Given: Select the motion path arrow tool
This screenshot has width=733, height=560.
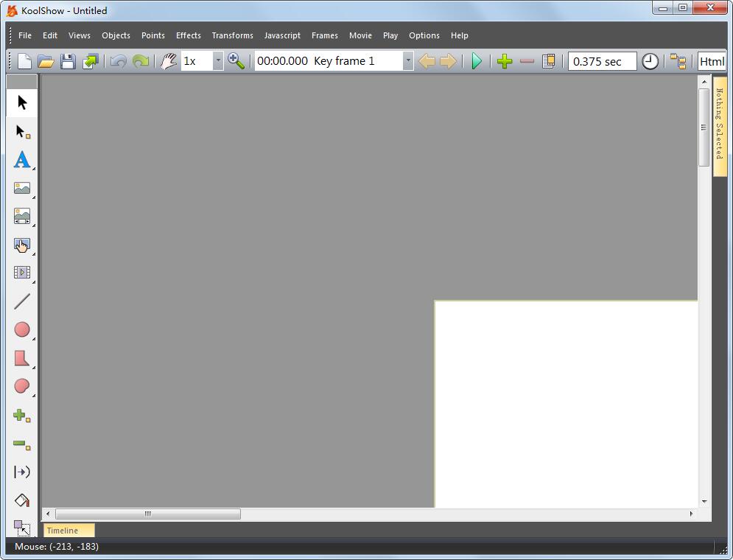Looking at the screenshot, I should (x=22, y=472).
